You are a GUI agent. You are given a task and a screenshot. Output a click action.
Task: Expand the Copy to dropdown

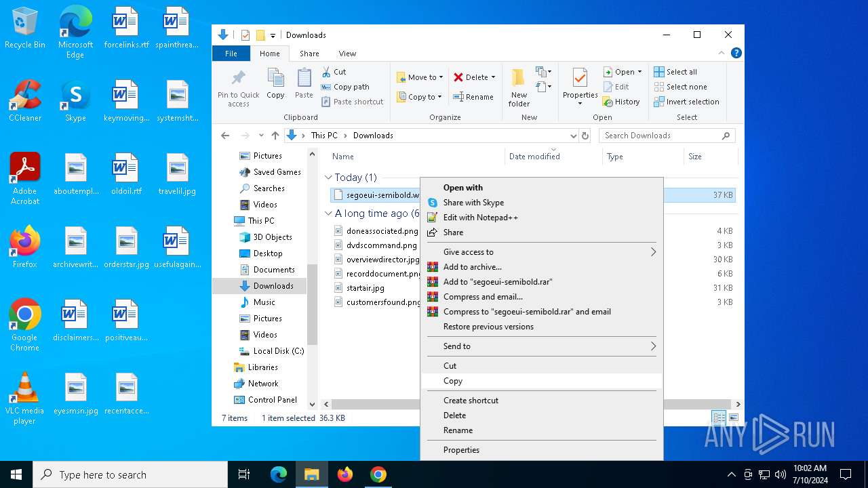pos(439,97)
